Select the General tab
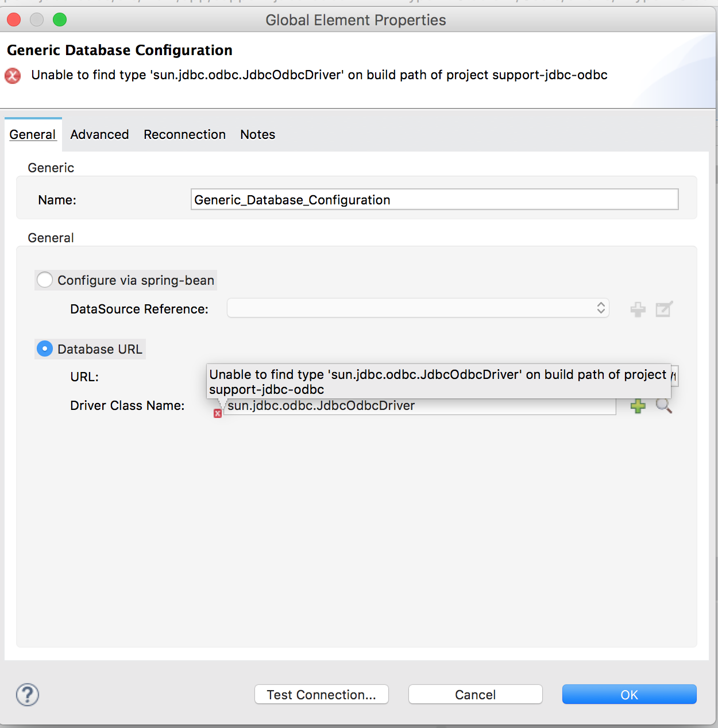 [33, 134]
